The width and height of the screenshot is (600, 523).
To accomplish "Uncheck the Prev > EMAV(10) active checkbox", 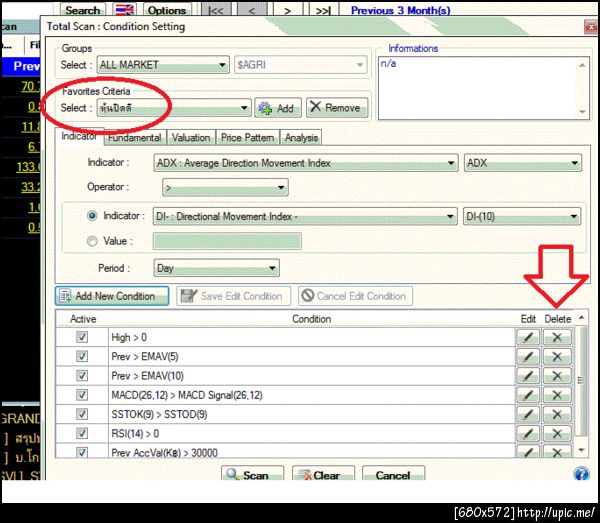I will (x=82, y=376).
